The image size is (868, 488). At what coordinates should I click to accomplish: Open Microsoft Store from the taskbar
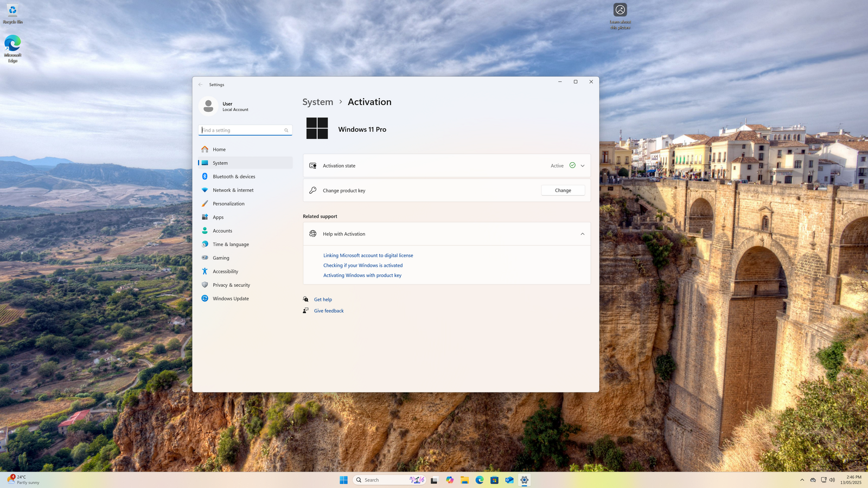[494, 480]
